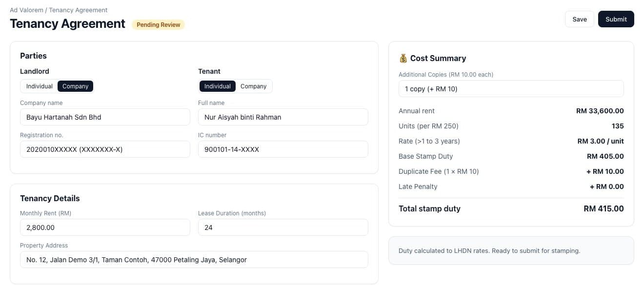Click the Total stamp duty label

click(429, 208)
